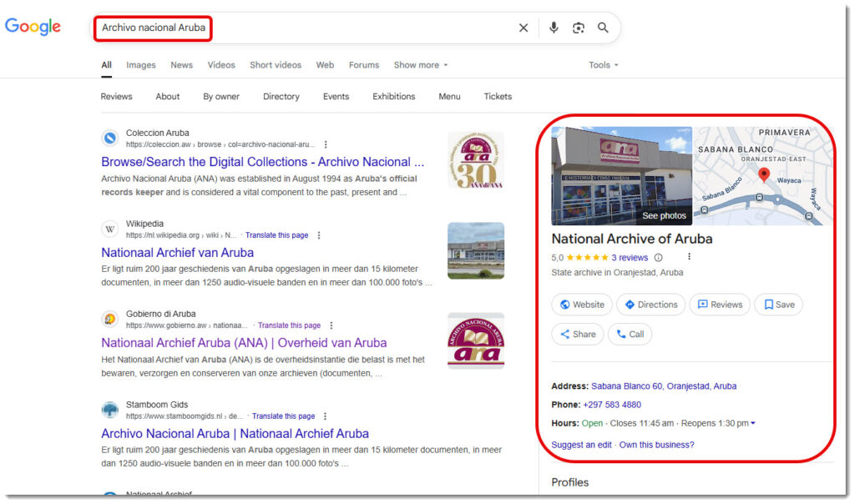
Task: Switch to the Images tab
Action: [x=140, y=65]
